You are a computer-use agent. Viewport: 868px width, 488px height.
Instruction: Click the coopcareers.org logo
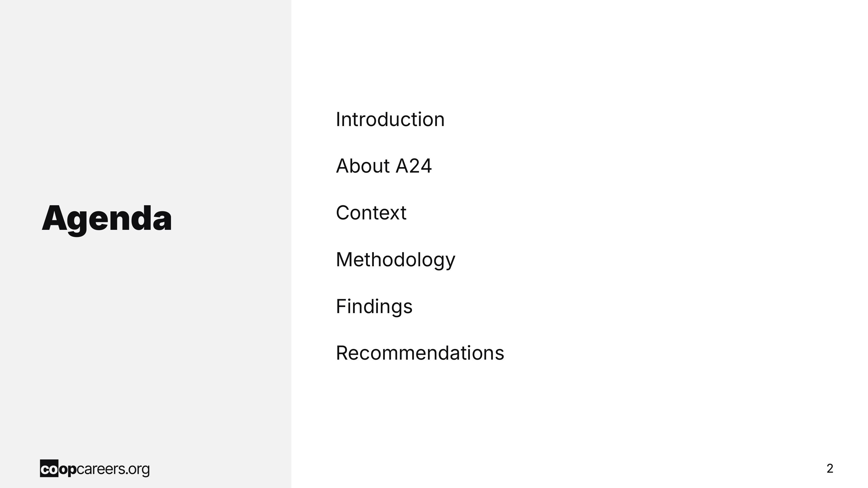pos(95,468)
